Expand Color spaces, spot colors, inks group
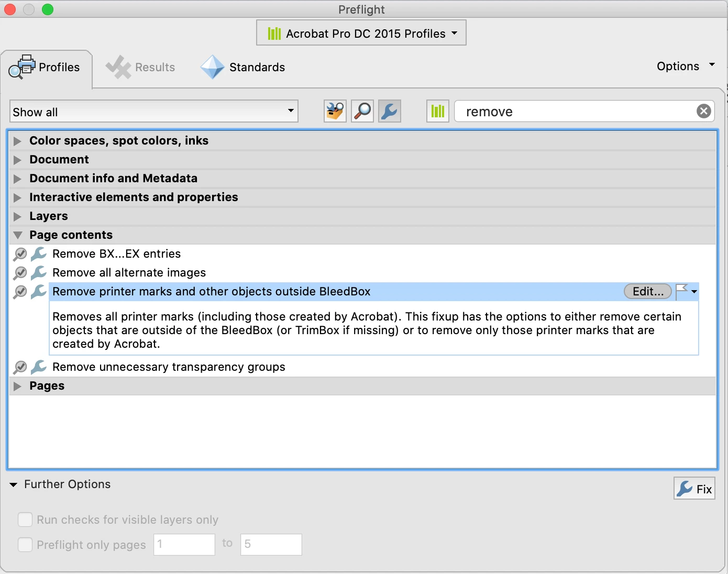 point(17,141)
